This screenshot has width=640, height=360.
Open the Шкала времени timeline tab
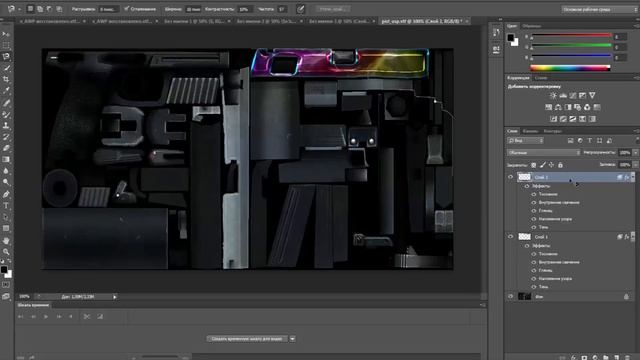(x=33, y=305)
